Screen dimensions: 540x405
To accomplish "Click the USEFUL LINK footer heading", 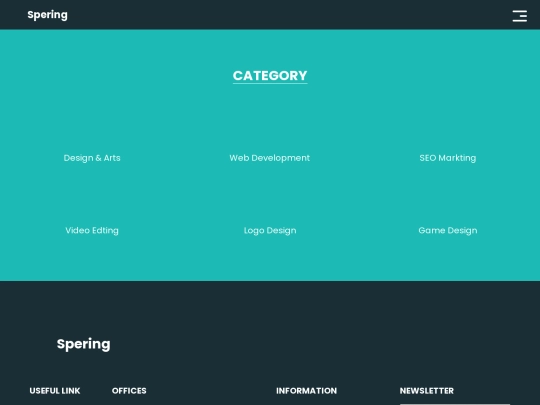I will pos(55,391).
